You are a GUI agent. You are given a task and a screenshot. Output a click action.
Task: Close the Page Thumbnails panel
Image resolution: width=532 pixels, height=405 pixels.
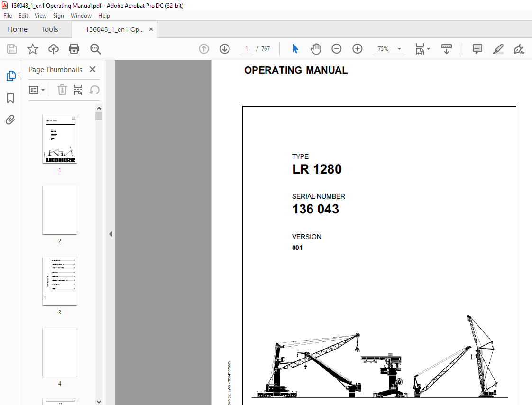point(92,69)
